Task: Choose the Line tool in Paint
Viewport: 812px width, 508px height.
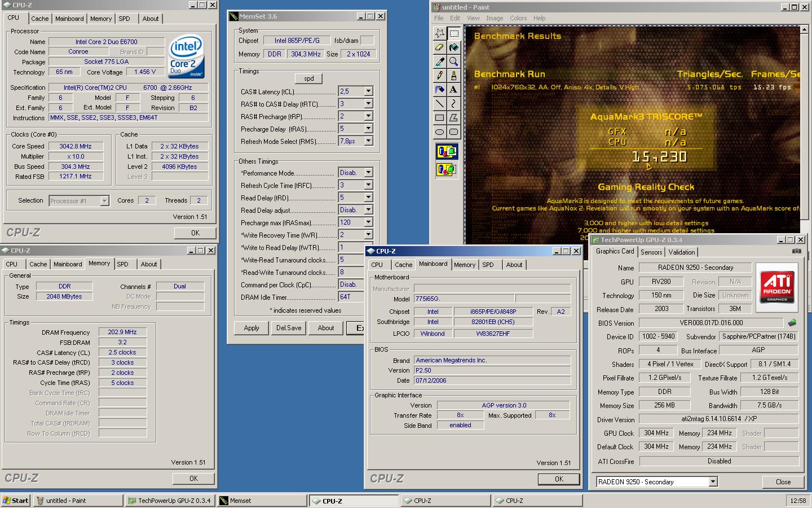Action: click(x=439, y=104)
